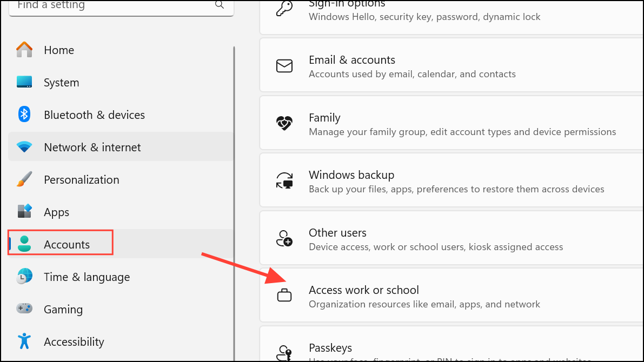Viewport: 644px width, 362px height.
Task: Click the Other users add-person icon
Action: coord(284,238)
